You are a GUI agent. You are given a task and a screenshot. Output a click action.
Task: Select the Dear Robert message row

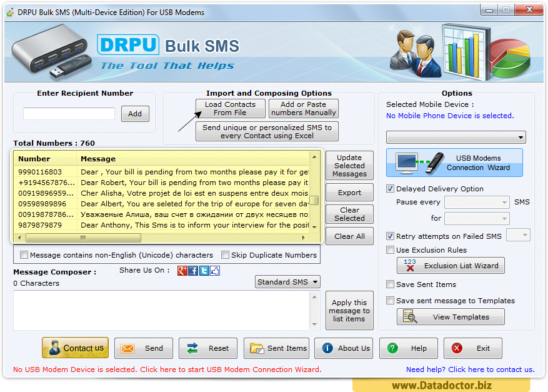pos(162,183)
